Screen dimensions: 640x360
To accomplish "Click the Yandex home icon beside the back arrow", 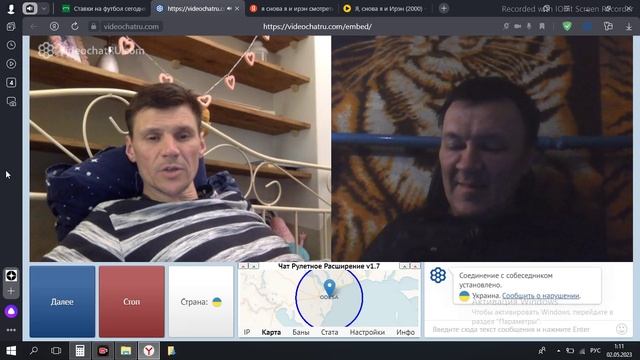I will tap(54, 27).
